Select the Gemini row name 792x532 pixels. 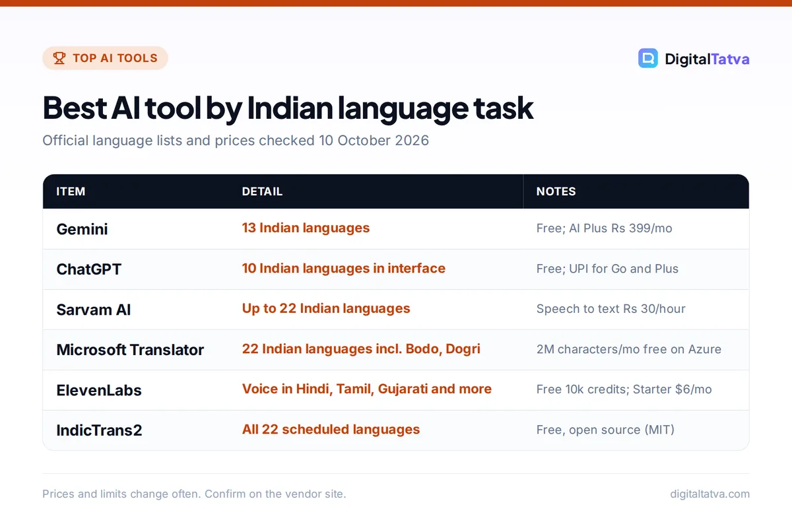pos(82,229)
